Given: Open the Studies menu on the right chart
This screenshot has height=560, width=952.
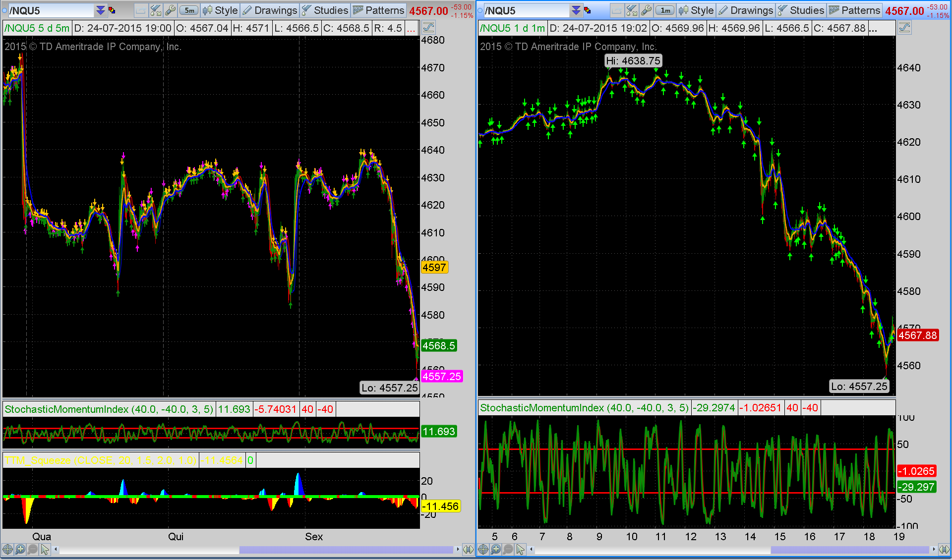Looking at the screenshot, I should coord(801,10).
